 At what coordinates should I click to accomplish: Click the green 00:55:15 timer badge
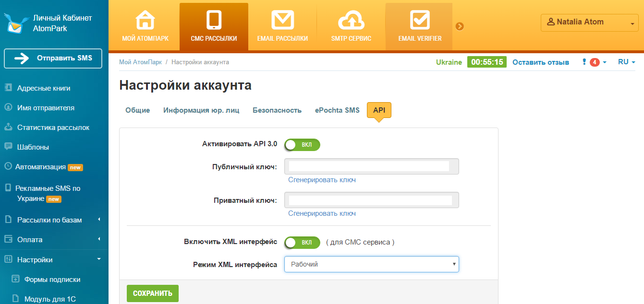pyautogui.click(x=487, y=62)
